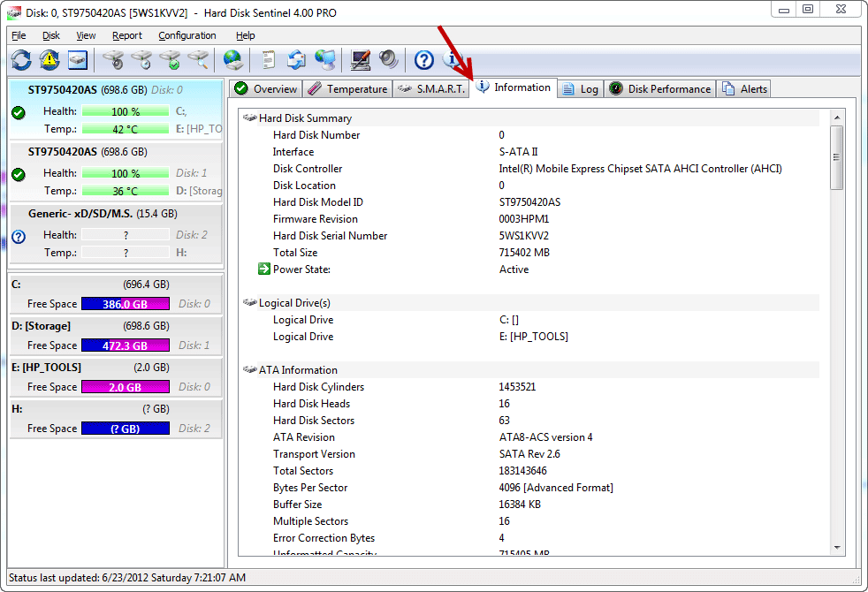Click the green check status icon for Disk 1
Screen dimensions: 868x592
[x=19, y=175]
